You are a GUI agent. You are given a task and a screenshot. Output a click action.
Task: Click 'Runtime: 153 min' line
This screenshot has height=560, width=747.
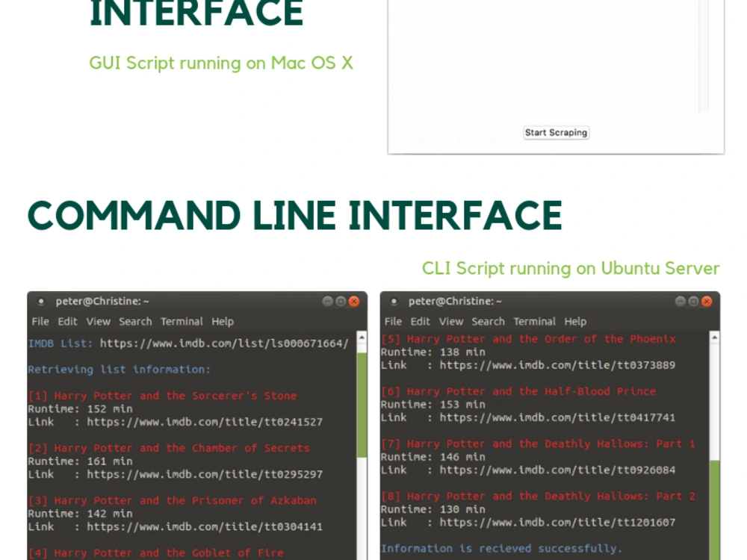(x=433, y=405)
